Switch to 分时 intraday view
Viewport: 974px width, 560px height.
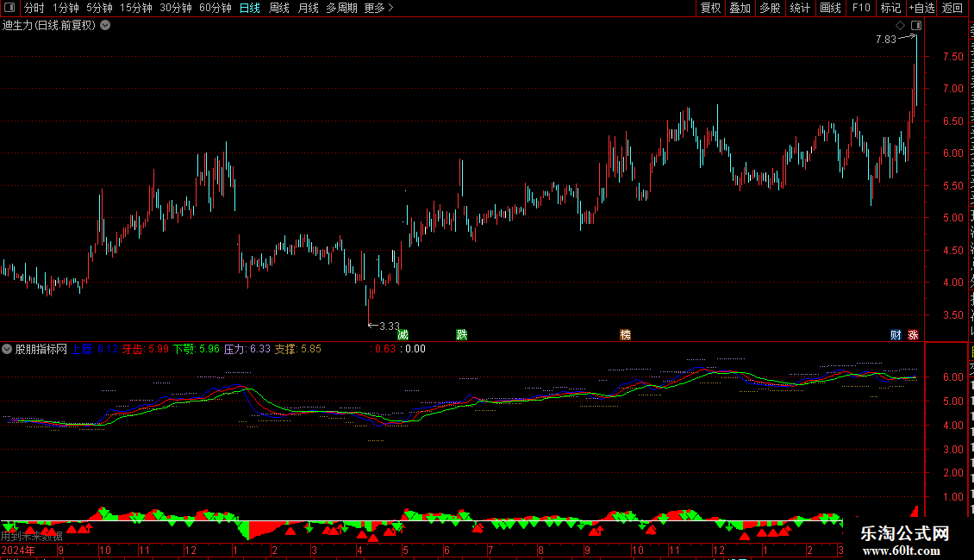pyautogui.click(x=34, y=8)
